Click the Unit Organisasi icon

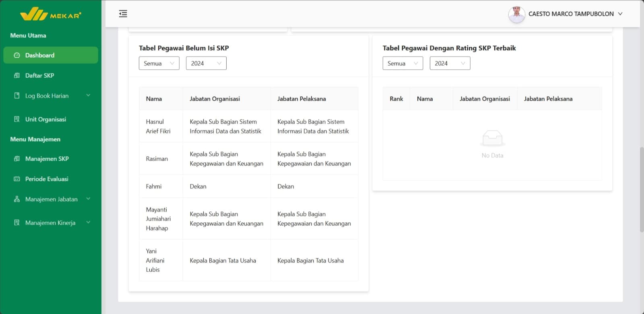tap(17, 119)
